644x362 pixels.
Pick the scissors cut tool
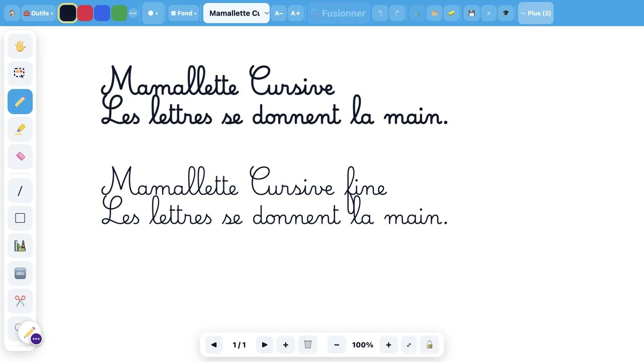[20, 301]
